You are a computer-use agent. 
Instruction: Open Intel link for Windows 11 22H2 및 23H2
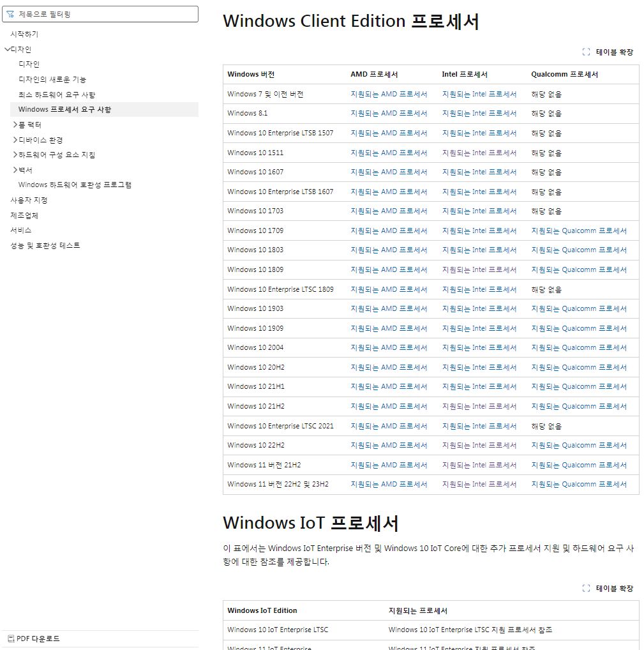pos(479,484)
